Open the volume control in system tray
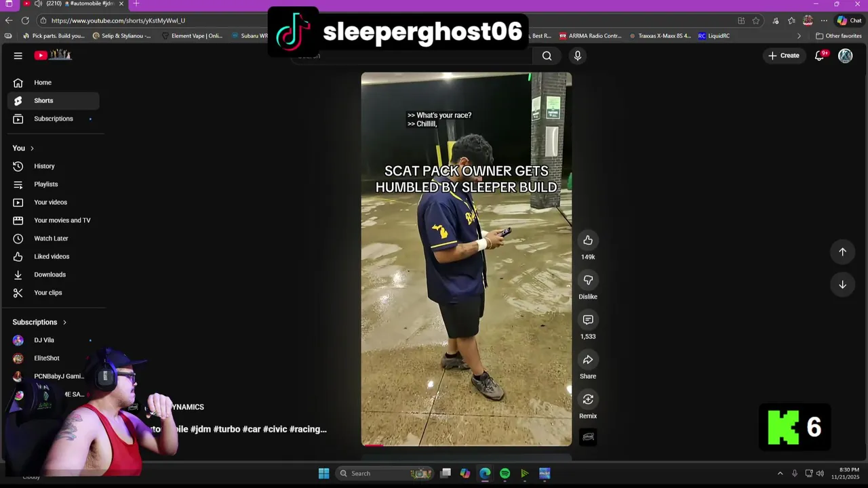This screenshot has width=868, height=488. [x=820, y=473]
